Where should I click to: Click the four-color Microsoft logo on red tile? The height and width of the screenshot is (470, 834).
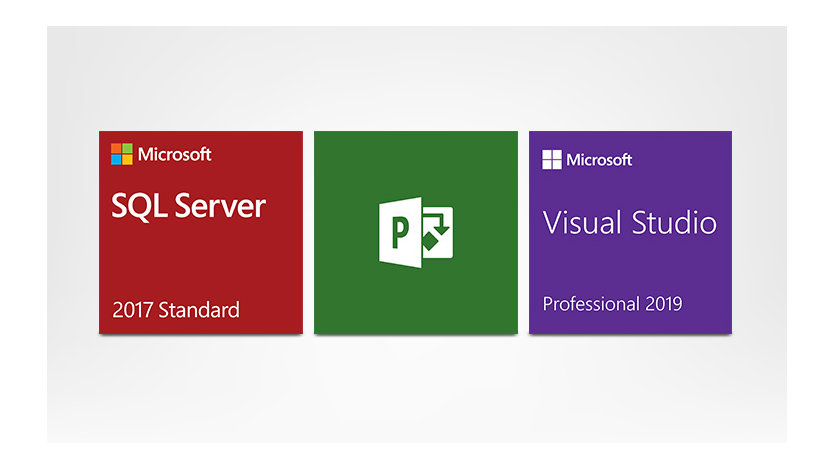[x=121, y=154]
